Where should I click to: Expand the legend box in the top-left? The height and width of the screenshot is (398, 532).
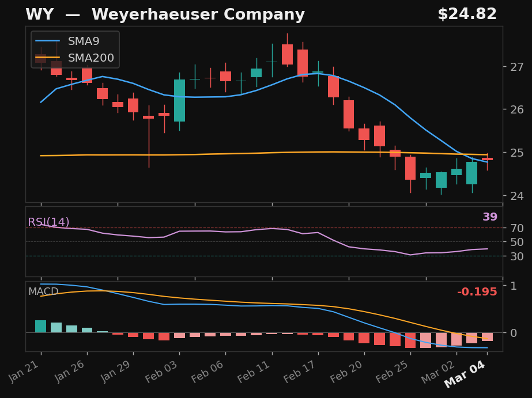coord(74,50)
